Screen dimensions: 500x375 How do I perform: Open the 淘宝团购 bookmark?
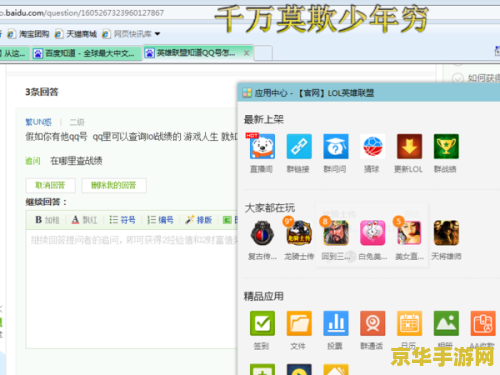[29, 34]
